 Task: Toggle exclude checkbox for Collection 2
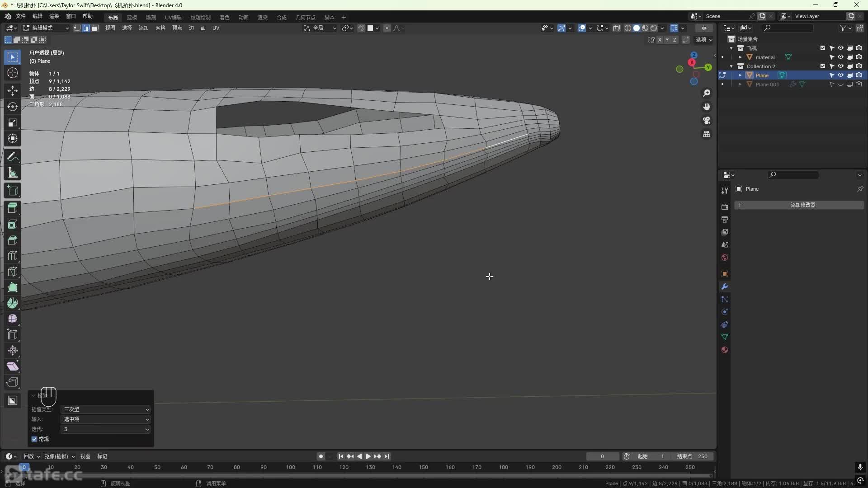(823, 66)
